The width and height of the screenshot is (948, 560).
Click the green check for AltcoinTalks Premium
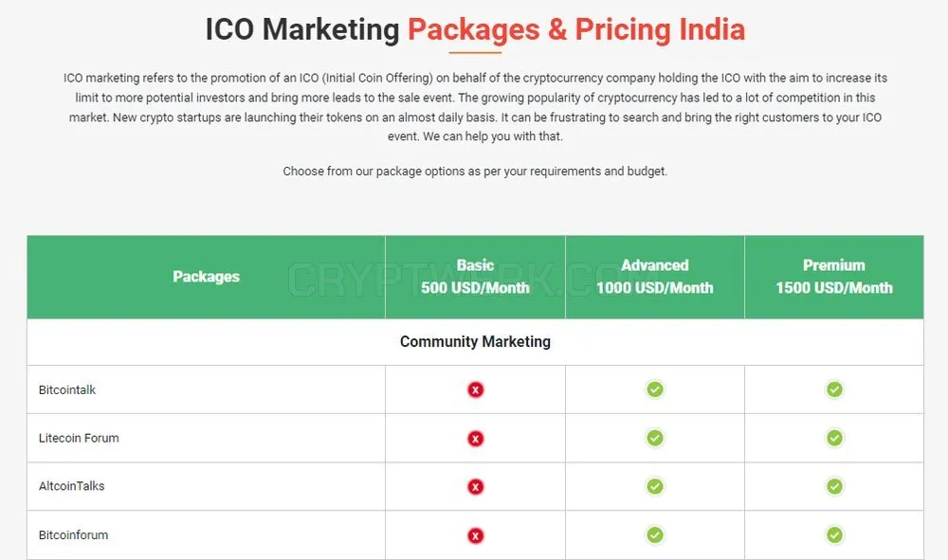834,486
